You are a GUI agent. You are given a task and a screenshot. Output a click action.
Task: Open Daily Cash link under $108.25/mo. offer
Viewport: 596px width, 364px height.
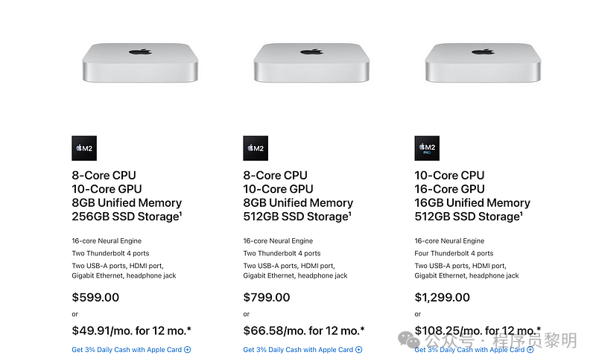(x=469, y=350)
